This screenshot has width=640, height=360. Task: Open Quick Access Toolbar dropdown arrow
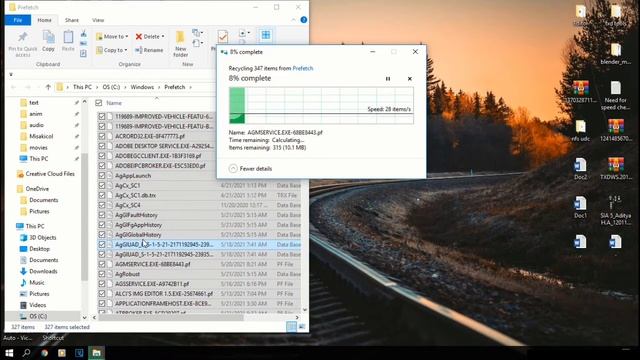click(x=11, y=74)
